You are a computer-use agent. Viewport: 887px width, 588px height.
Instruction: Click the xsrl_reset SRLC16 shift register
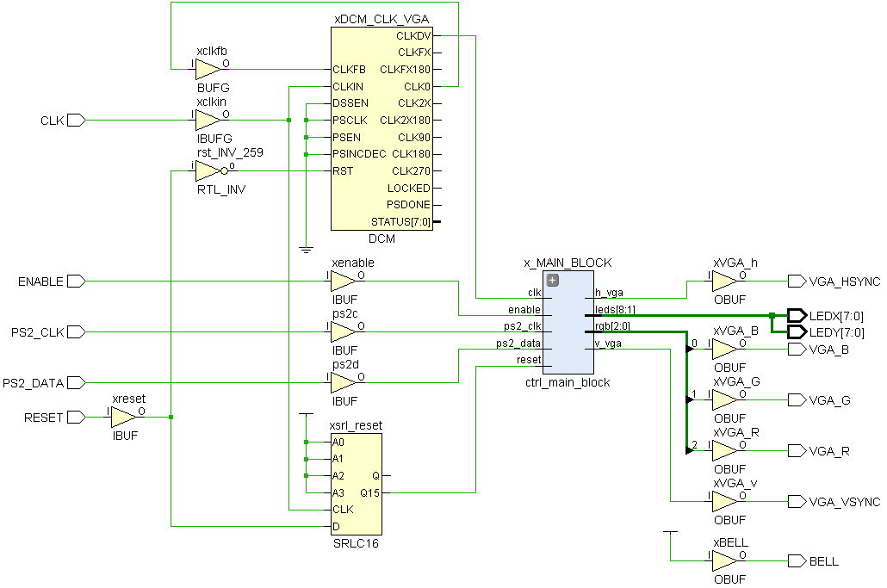point(357,482)
